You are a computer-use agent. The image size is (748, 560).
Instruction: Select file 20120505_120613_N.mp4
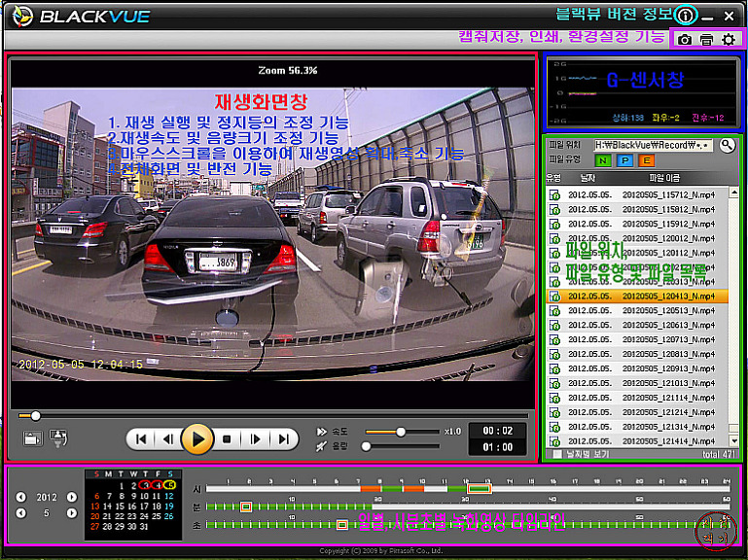(637, 325)
